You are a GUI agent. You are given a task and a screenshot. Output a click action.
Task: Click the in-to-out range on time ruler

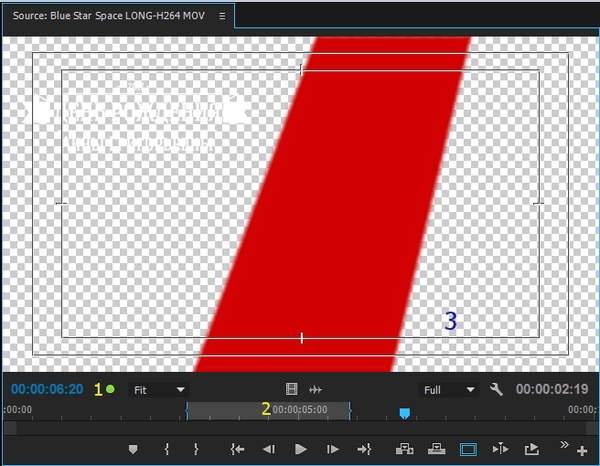pos(268,411)
